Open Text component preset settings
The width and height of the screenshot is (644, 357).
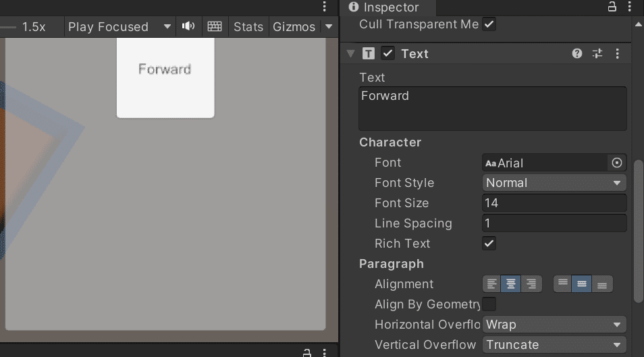click(597, 54)
